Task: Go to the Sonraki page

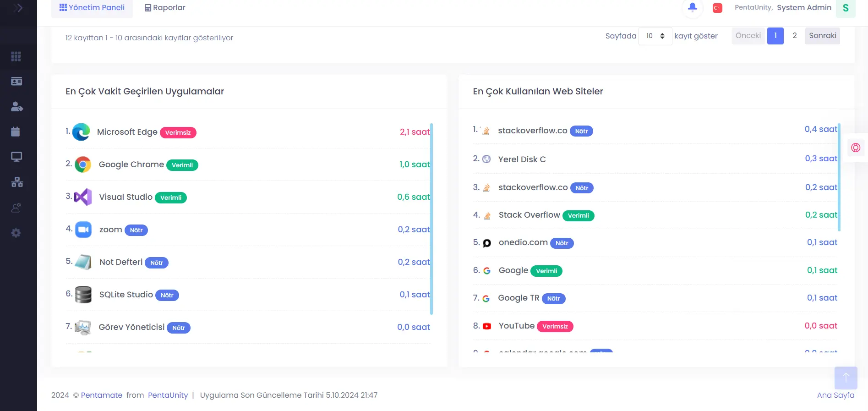Action: click(822, 36)
